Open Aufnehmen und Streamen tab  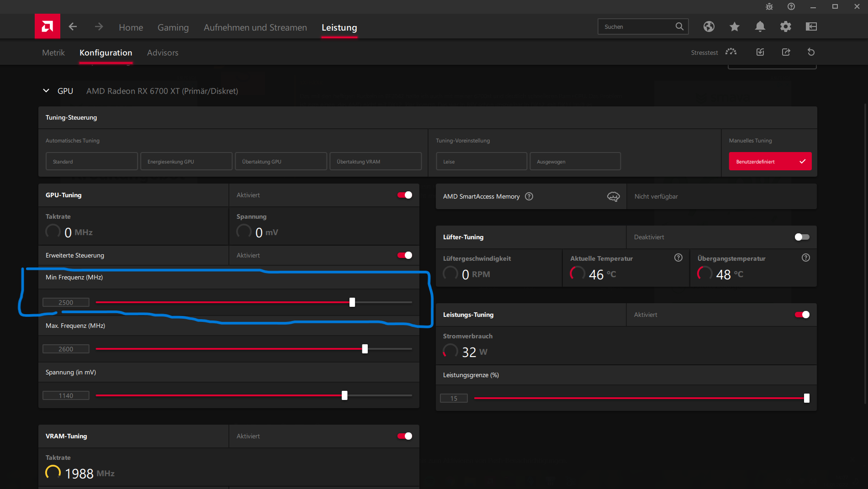coord(255,27)
